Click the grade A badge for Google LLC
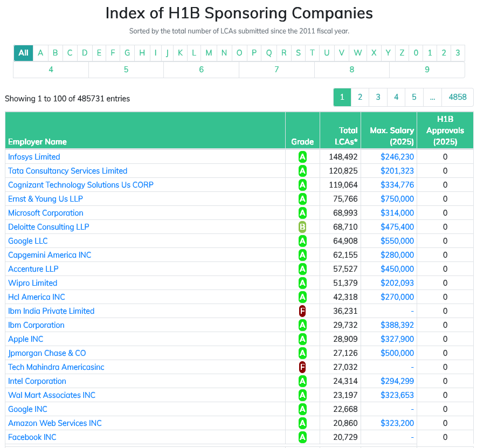 click(x=302, y=241)
